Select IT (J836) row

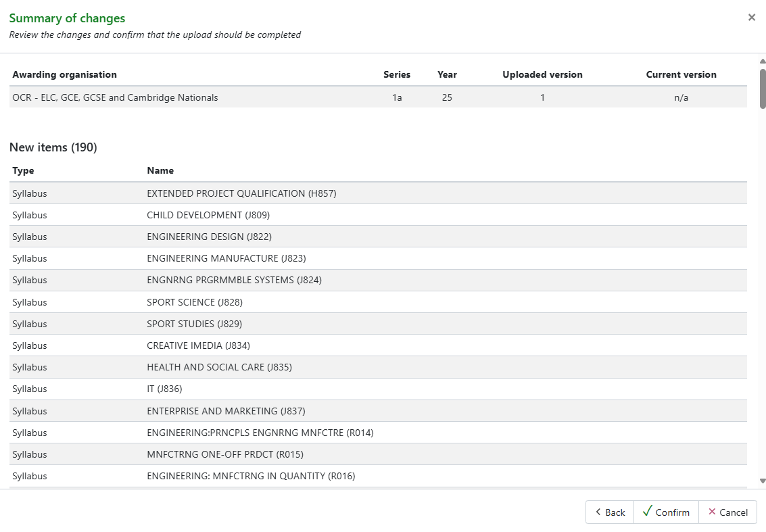pos(378,389)
